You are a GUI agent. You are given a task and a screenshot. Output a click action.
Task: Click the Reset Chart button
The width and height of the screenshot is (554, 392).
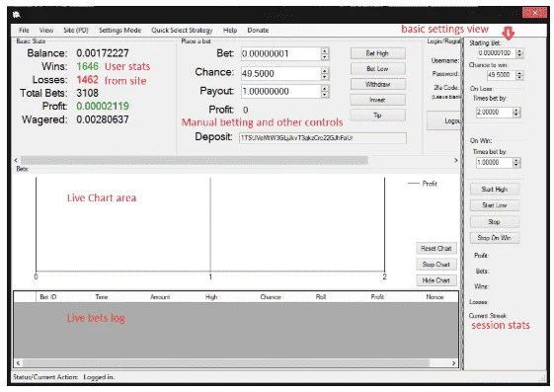[x=436, y=248]
